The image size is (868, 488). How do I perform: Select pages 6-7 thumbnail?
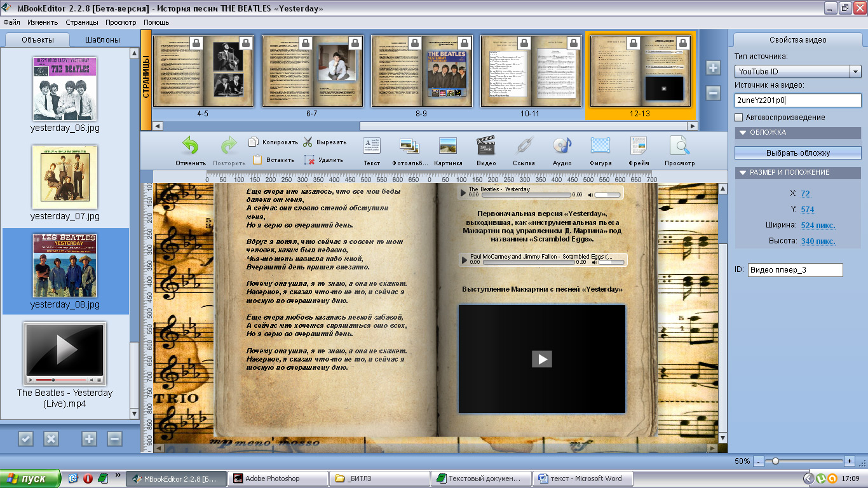click(x=313, y=71)
